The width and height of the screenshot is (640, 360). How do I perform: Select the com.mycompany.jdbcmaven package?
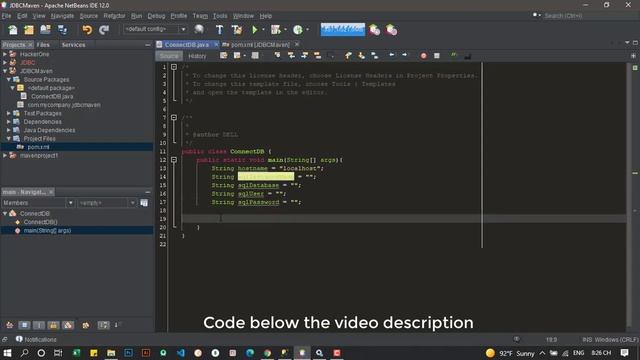[64, 105]
